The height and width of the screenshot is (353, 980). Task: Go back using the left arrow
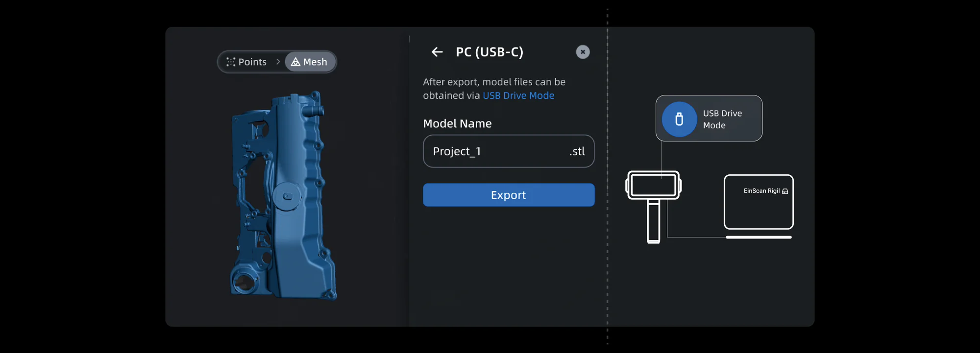pos(437,52)
